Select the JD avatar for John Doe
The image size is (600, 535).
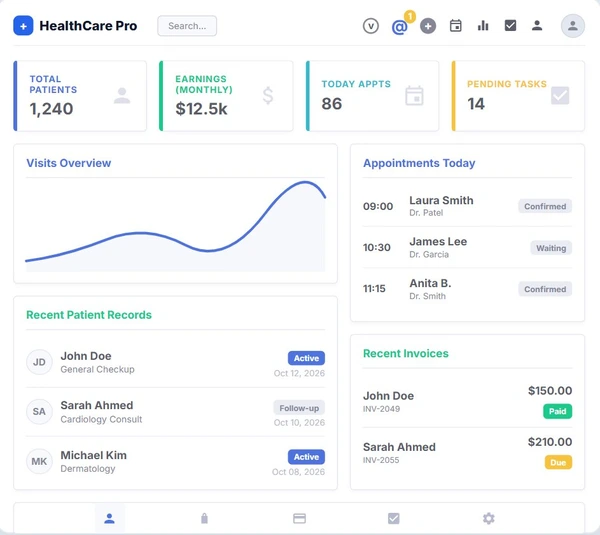pos(39,362)
